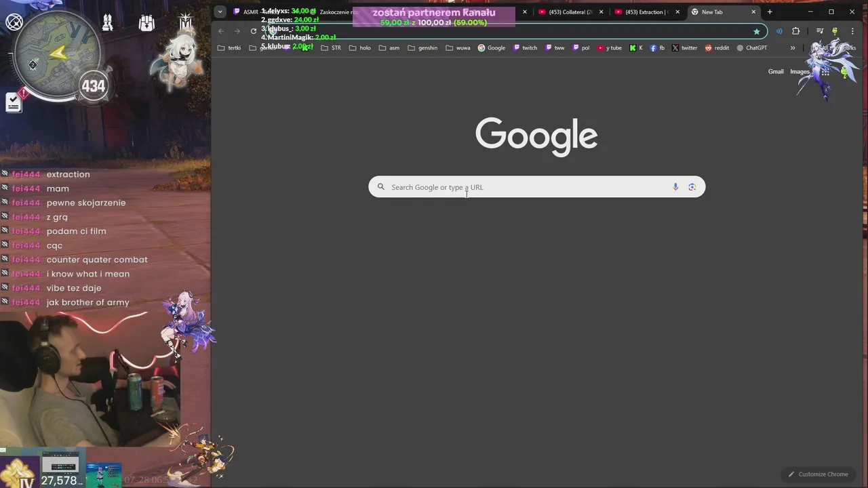Image resolution: width=868 pixels, height=488 pixels.
Task: Open the Gmail link
Action: tap(776, 72)
